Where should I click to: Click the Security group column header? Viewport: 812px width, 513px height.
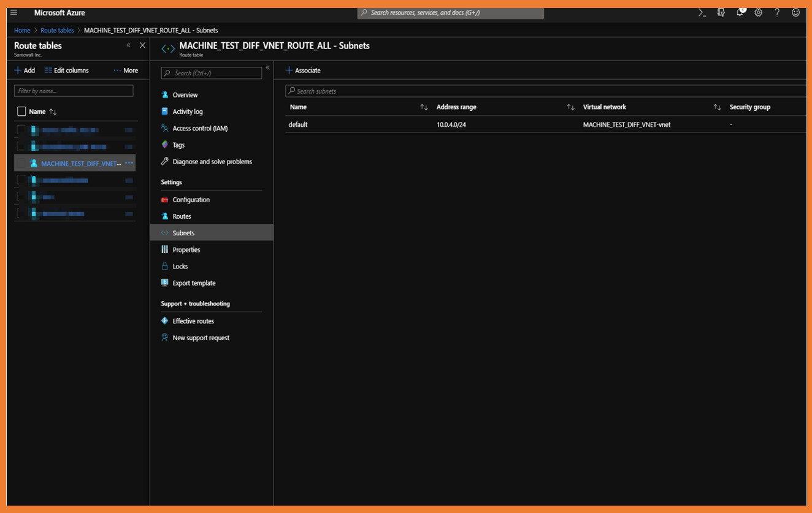click(749, 107)
